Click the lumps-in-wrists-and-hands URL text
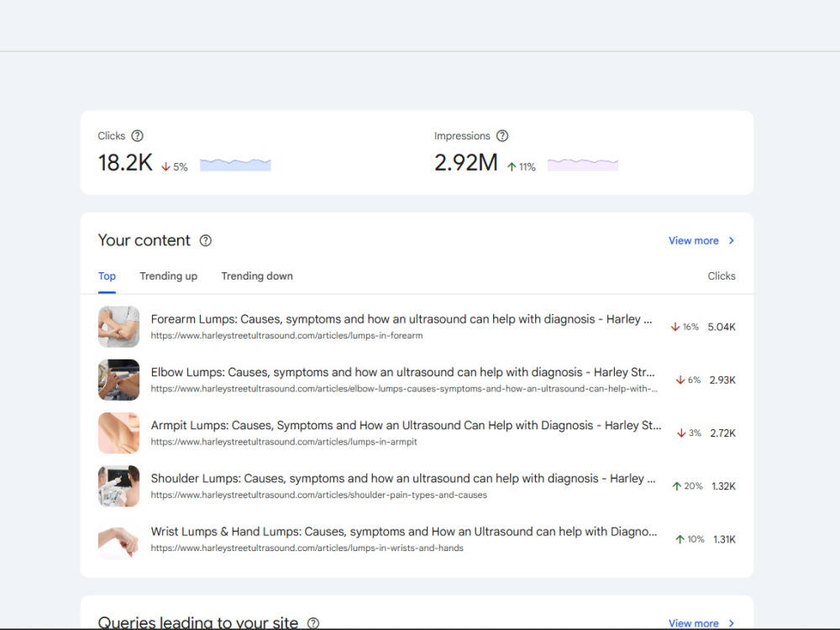 click(x=307, y=548)
